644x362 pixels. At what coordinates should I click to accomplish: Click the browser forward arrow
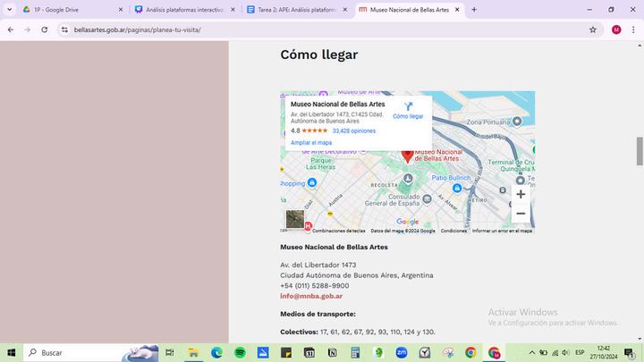pos(27,29)
